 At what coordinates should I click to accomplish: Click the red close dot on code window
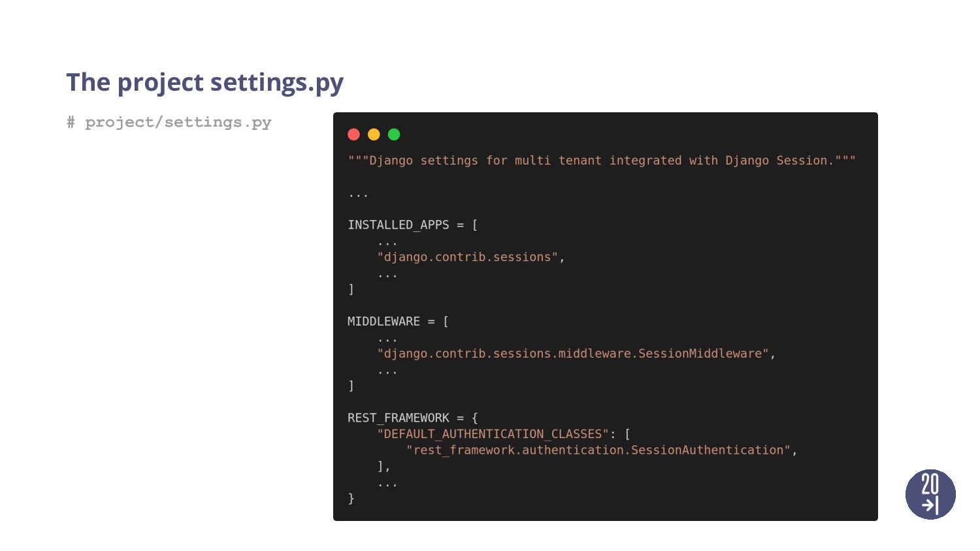pyautogui.click(x=353, y=134)
